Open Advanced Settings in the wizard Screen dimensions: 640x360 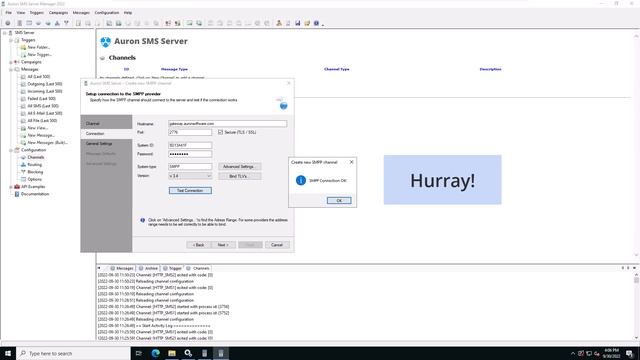[240, 167]
